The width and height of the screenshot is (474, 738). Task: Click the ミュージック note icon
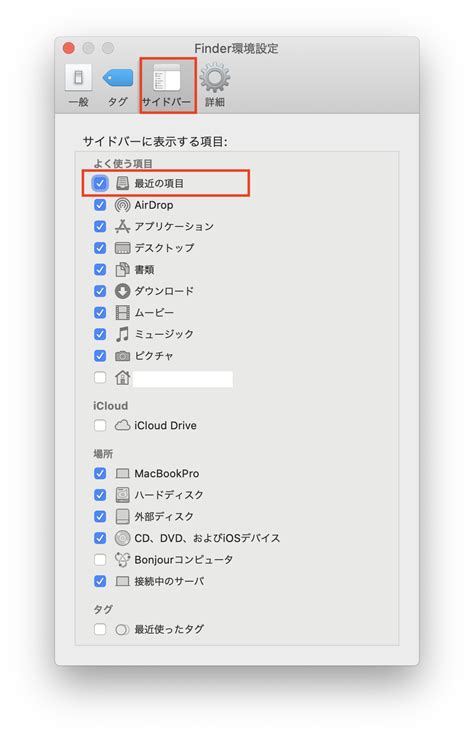point(122,334)
